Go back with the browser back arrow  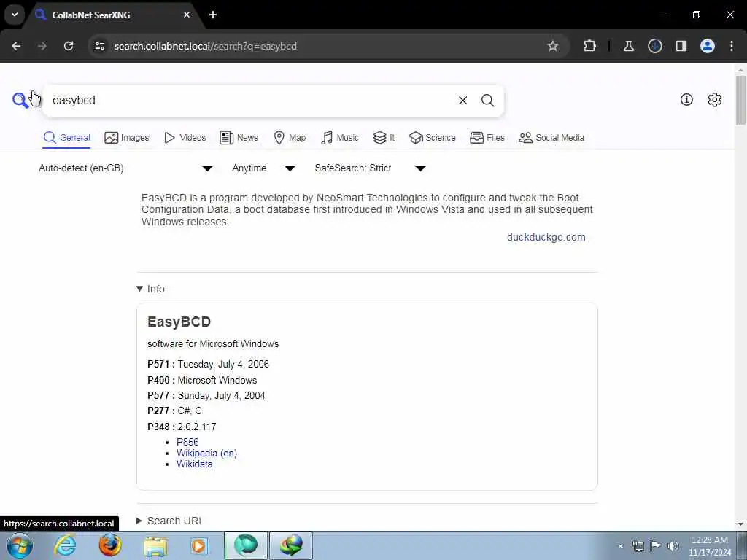(x=16, y=46)
